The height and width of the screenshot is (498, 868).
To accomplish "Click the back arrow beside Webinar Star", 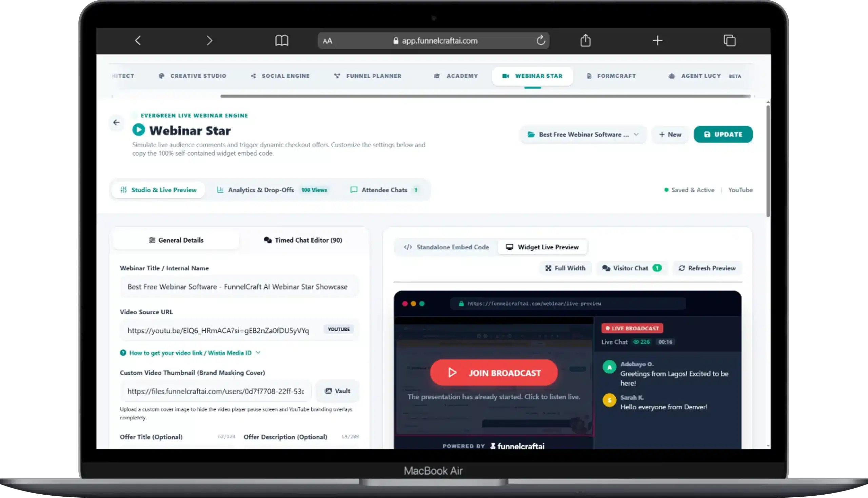I will 116,122.
